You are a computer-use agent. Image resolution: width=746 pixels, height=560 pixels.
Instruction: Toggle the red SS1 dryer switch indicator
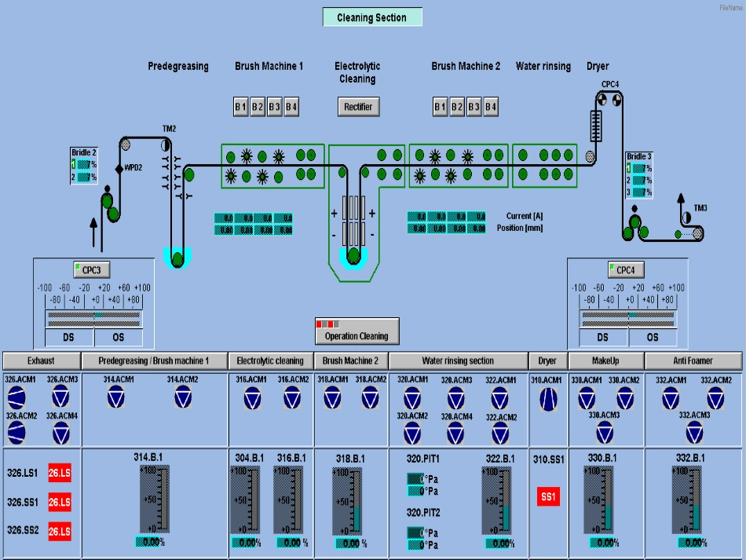[548, 496]
